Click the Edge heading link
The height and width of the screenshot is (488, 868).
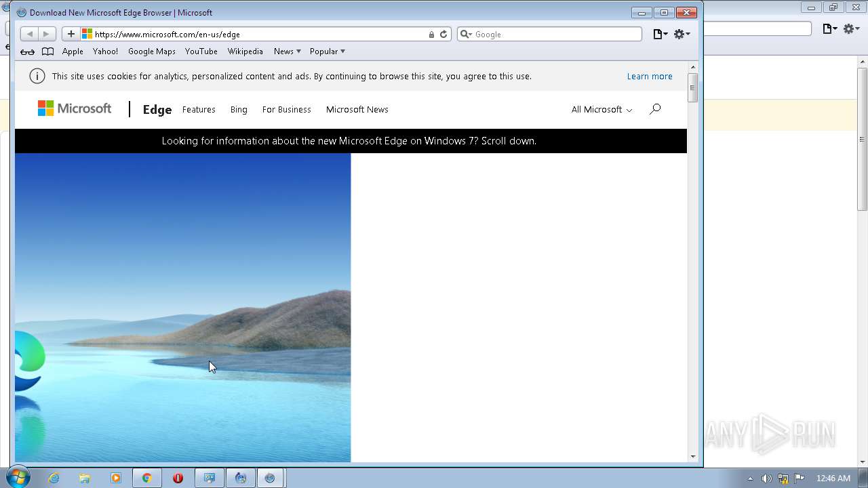click(x=157, y=109)
